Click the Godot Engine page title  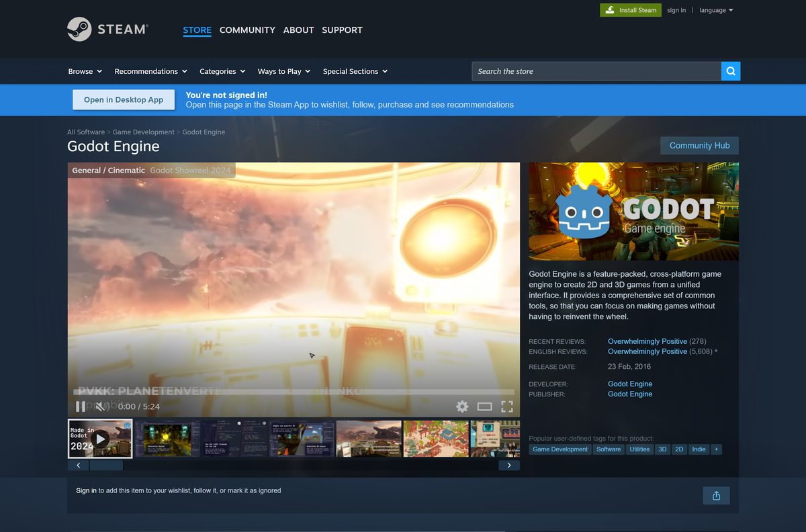click(x=114, y=146)
